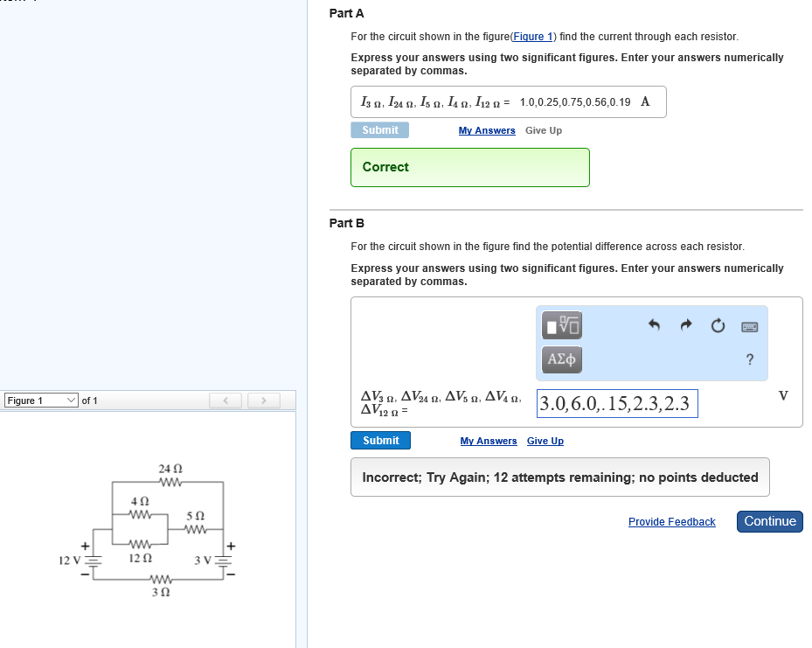Viewport: 812px width, 648px height.
Task: Click inside the Part B answer input field
Action: click(616, 403)
